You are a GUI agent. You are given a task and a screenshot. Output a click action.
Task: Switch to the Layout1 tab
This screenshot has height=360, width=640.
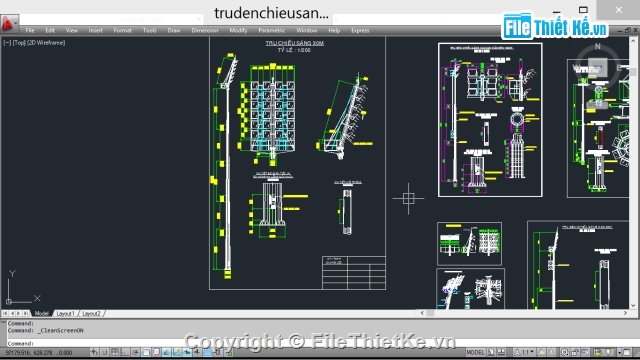pyautogui.click(x=65, y=313)
